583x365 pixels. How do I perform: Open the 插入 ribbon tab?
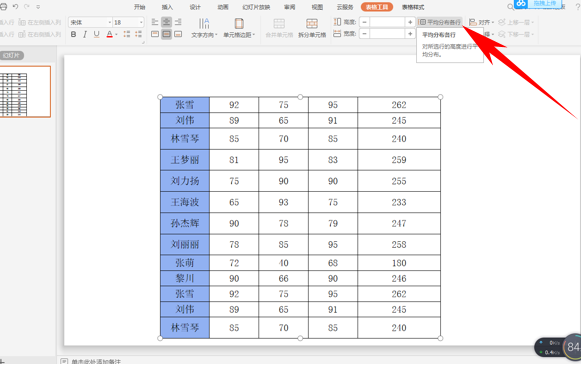pos(167,7)
